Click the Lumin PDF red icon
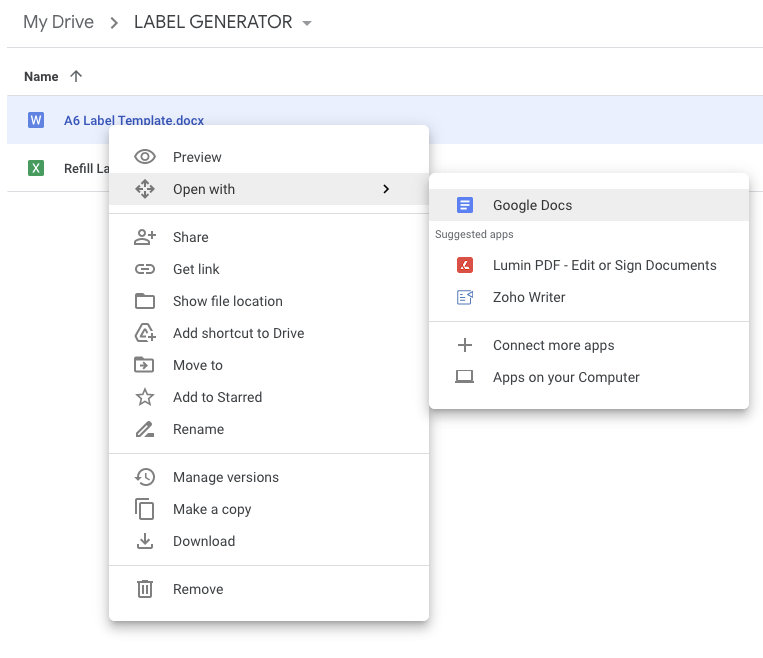Viewport: 763px width, 658px height. pyautogui.click(x=465, y=265)
